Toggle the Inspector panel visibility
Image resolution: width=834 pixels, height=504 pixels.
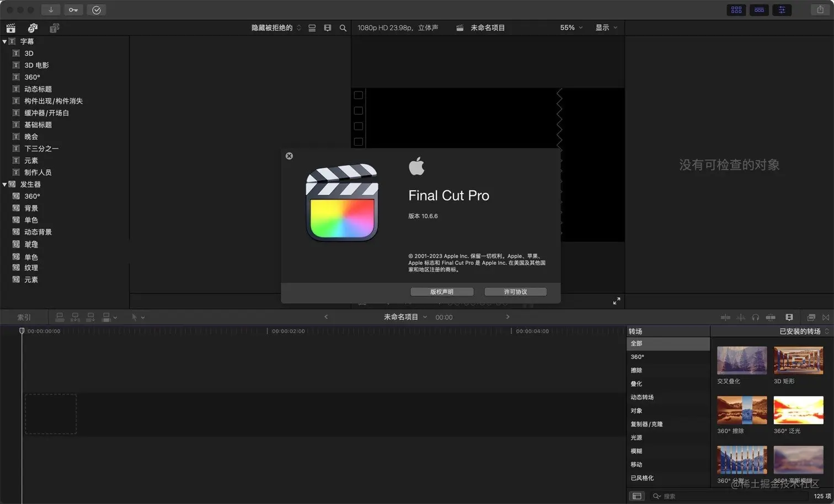(782, 10)
